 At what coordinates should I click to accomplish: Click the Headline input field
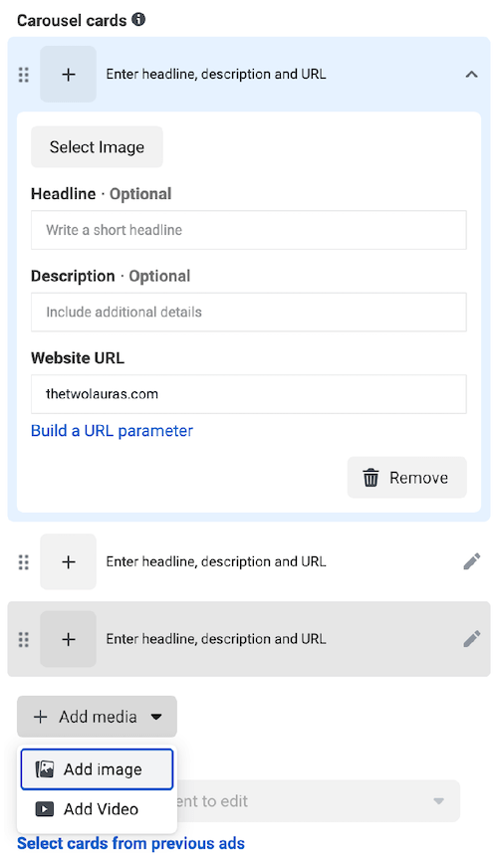249,230
